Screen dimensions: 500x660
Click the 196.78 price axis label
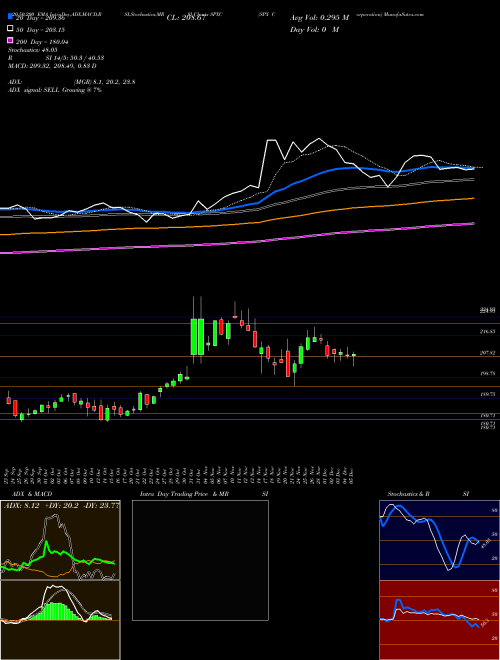(487, 373)
